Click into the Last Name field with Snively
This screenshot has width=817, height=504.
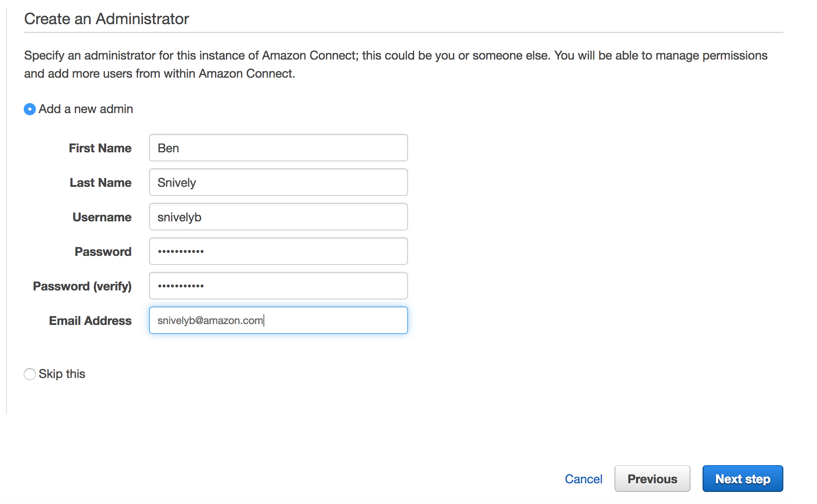(x=279, y=182)
